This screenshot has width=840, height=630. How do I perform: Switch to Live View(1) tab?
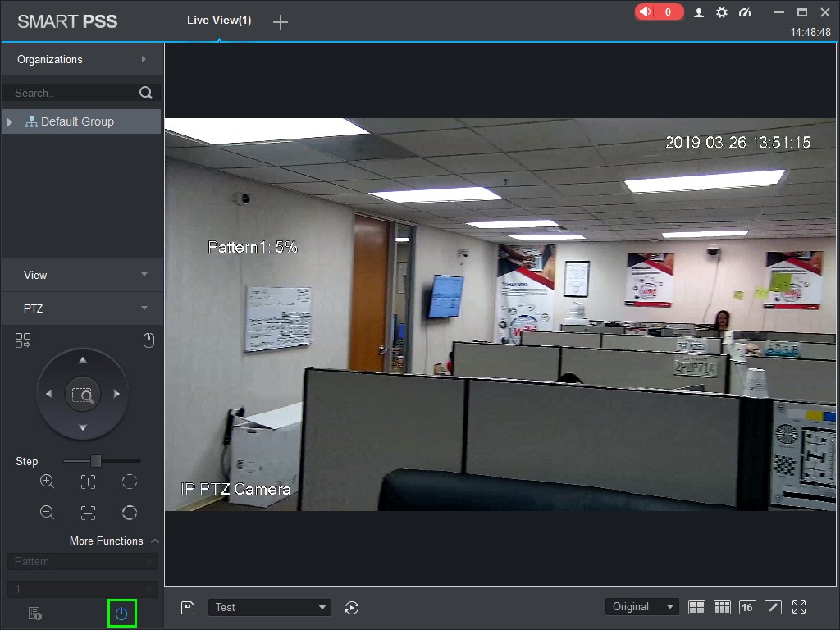pyautogui.click(x=219, y=21)
